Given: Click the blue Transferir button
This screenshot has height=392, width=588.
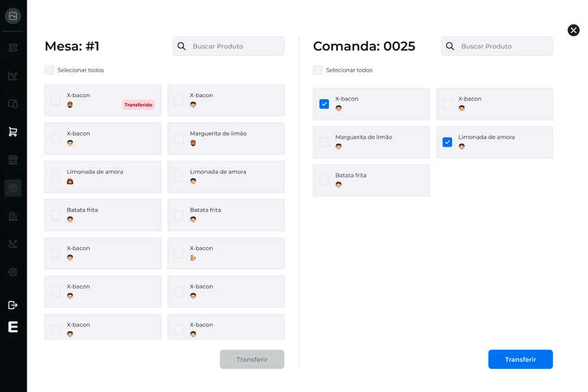Looking at the screenshot, I should [520, 359].
